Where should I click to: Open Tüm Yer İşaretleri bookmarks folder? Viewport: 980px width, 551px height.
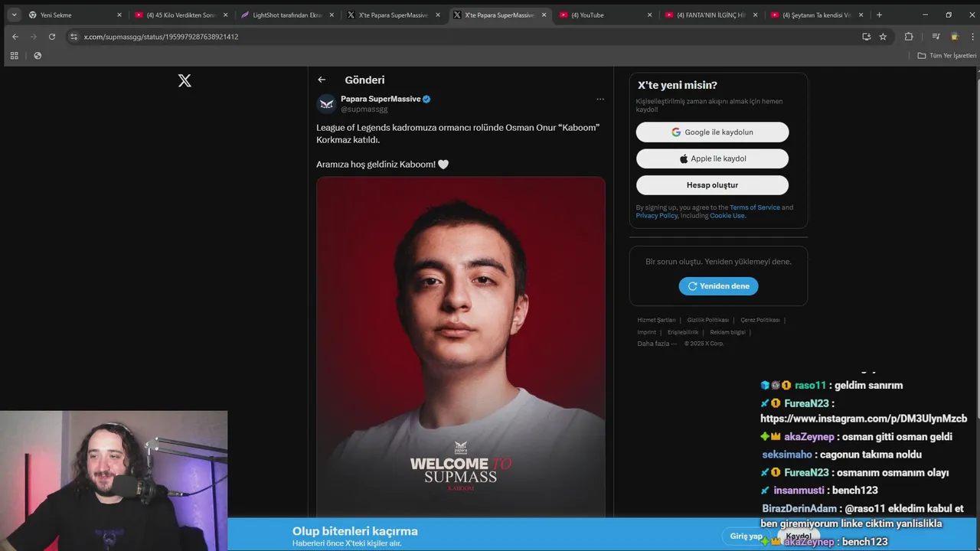tap(947, 55)
